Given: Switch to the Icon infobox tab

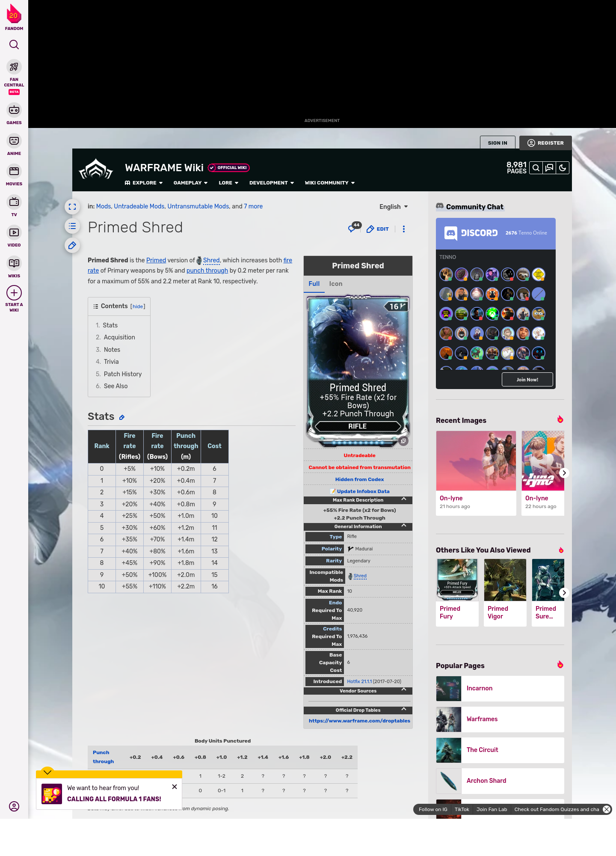Looking at the screenshot, I should pos(336,284).
